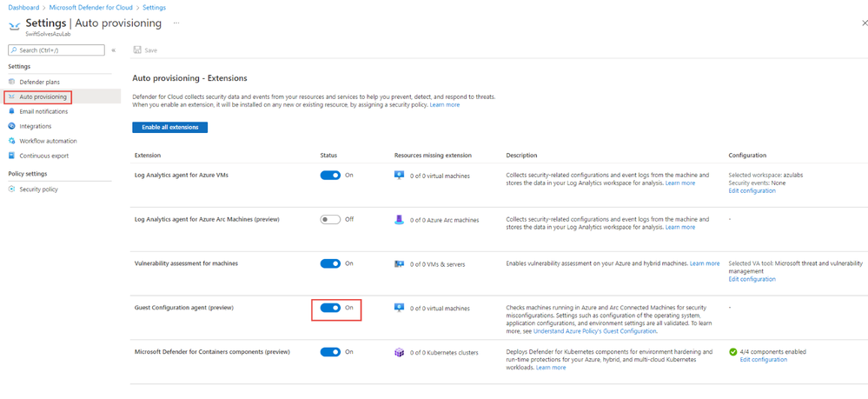This screenshot has width=868, height=399.
Task: Click 'Vulnerability assessment for machines' extension name
Action: 186,263
